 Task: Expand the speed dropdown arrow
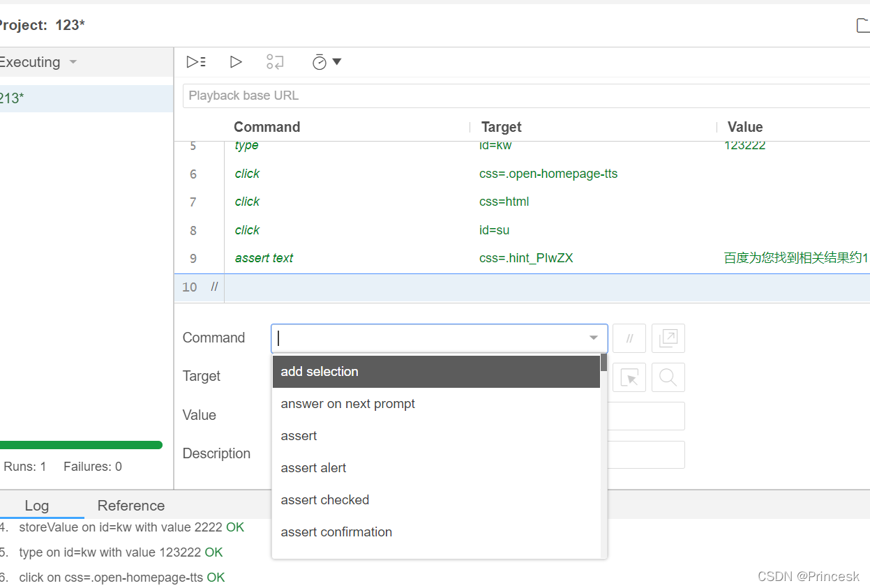coord(337,61)
